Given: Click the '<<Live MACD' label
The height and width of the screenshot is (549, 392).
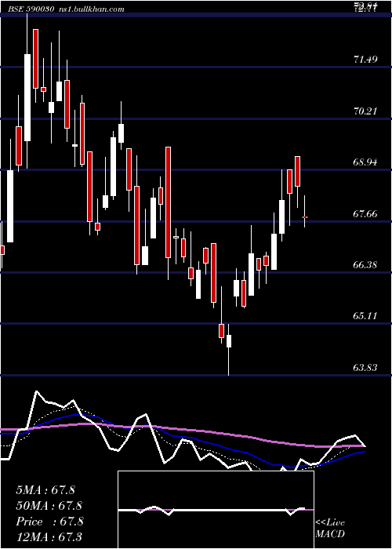Looking at the screenshot, I should click(x=330, y=529).
